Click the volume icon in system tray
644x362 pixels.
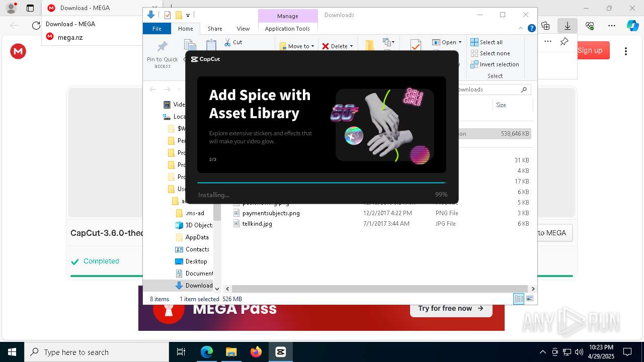click(579, 352)
